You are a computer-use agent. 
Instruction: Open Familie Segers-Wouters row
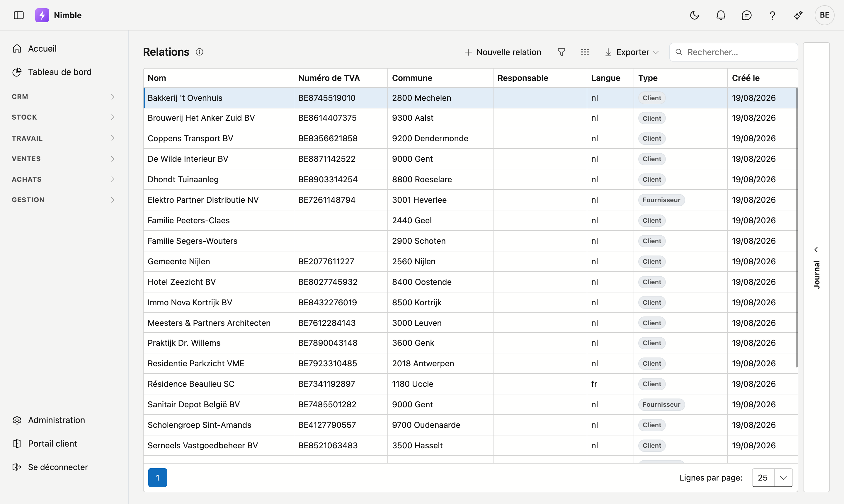(470, 241)
